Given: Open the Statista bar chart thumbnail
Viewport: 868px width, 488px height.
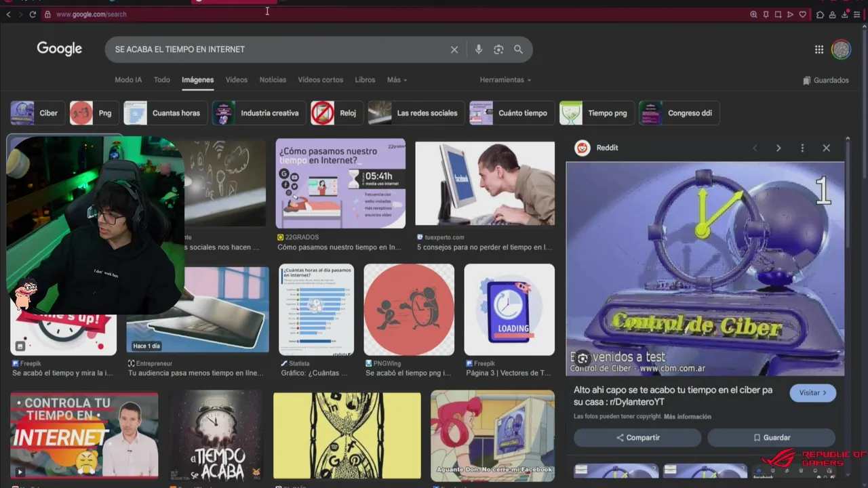Looking at the screenshot, I should point(316,310).
